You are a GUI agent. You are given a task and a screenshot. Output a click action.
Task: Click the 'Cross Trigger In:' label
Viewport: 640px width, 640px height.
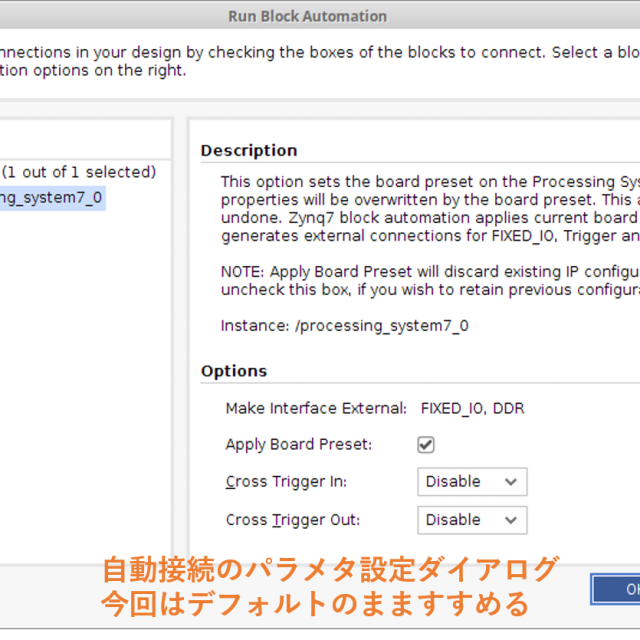pyautogui.click(x=286, y=482)
